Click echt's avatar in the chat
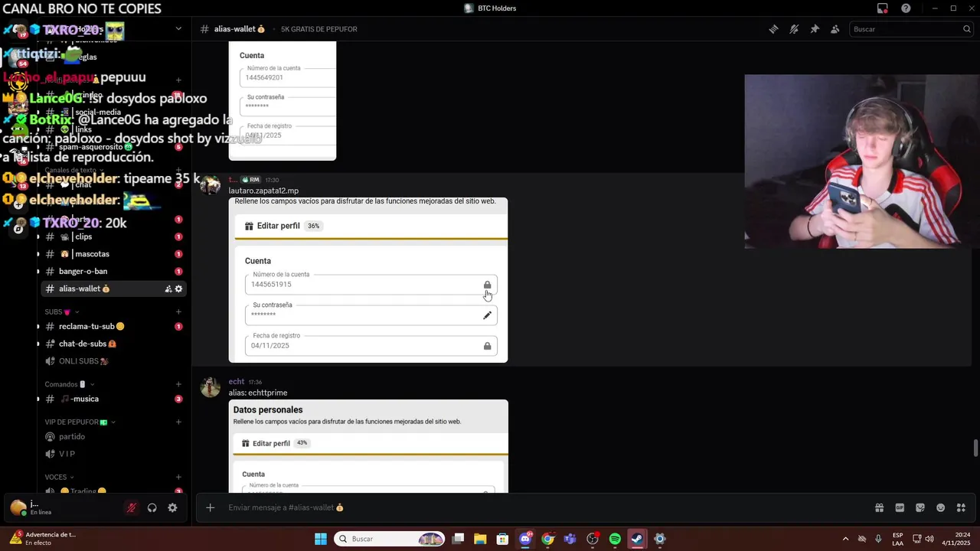Viewport: 980px width, 551px height. [211, 387]
